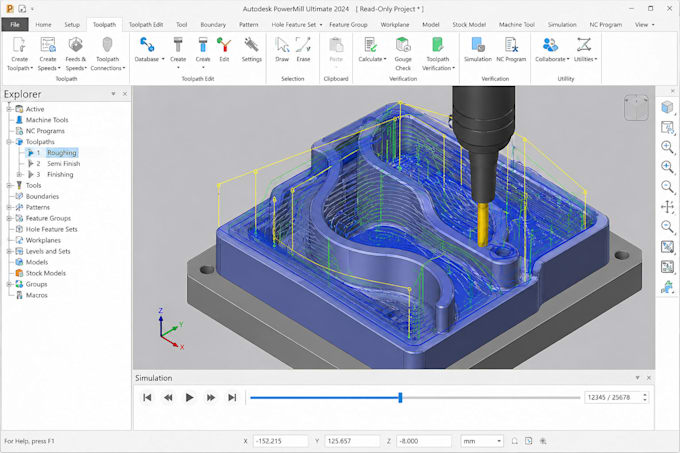Image resolution: width=680 pixels, height=453 pixels.
Task: Select the Roughing toolpath
Action: [62, 153]
